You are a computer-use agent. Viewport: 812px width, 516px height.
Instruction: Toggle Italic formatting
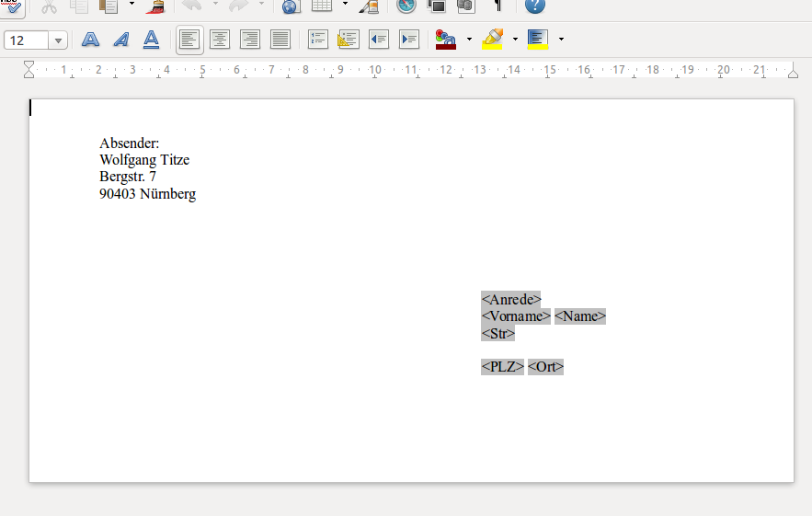click(121, 40)
